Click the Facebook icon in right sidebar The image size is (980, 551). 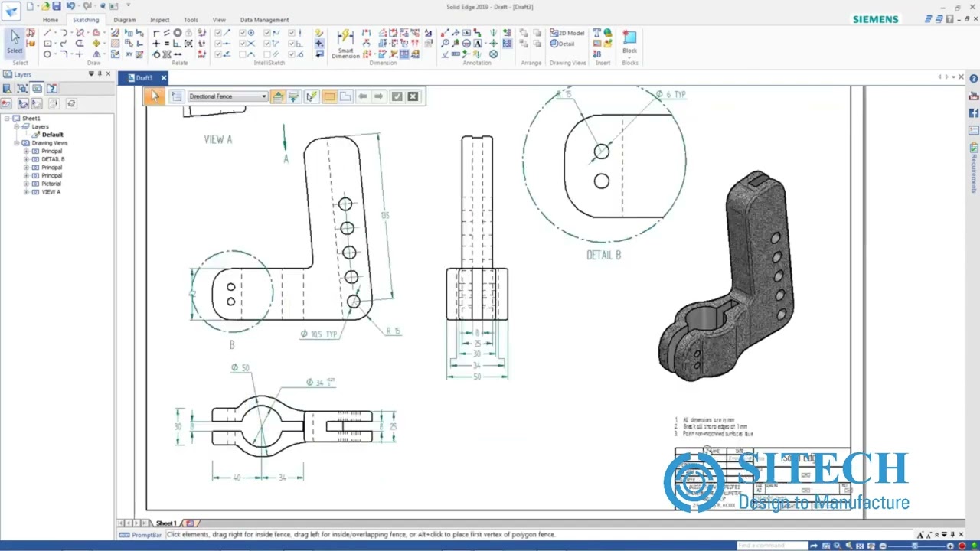coord(974,113)
